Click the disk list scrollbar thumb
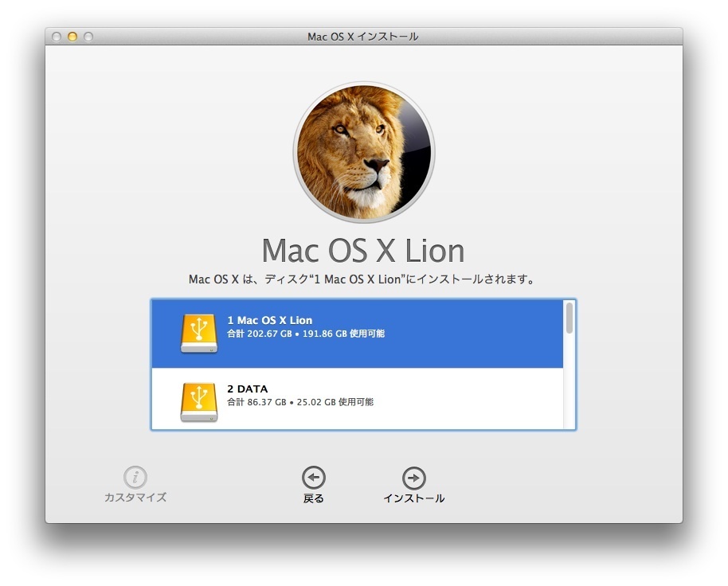This screenshot has width=728, height=586. (x=569, y=318)
